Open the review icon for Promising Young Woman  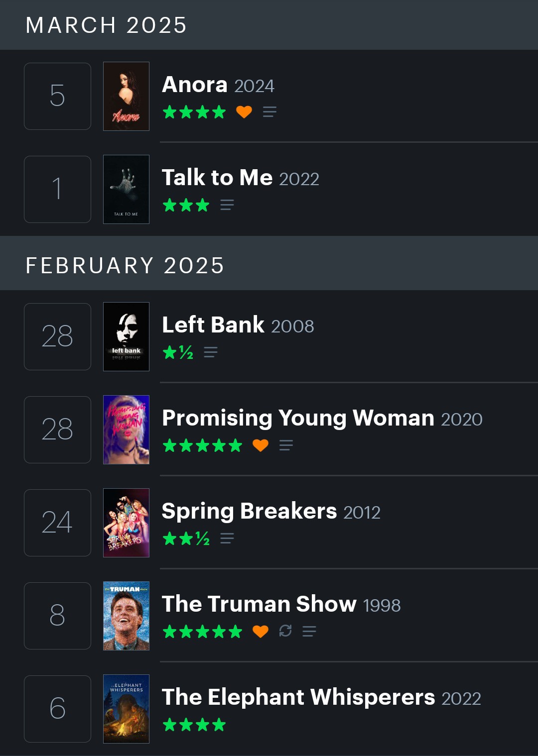tap(286, 445)
